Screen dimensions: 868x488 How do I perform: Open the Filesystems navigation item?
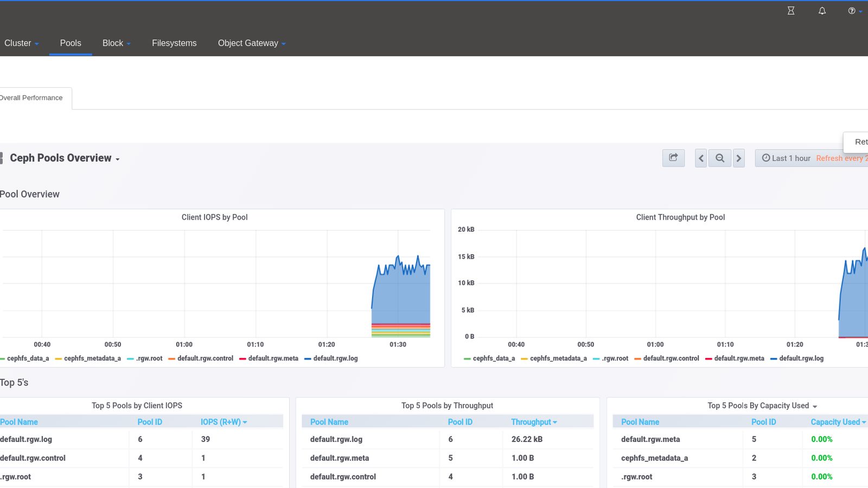[174, 43]
